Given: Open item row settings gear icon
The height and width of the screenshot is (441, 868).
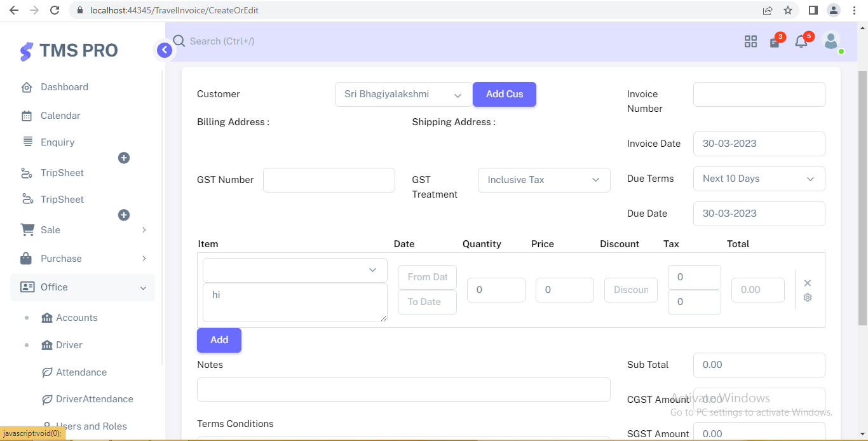Looking at the screenshot, I should (808, 297).
